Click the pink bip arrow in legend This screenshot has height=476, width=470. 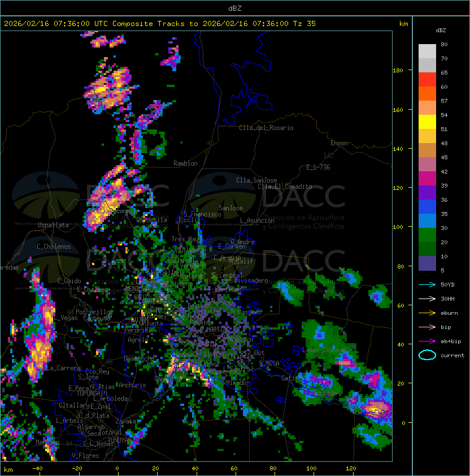[x=427, y=327]
